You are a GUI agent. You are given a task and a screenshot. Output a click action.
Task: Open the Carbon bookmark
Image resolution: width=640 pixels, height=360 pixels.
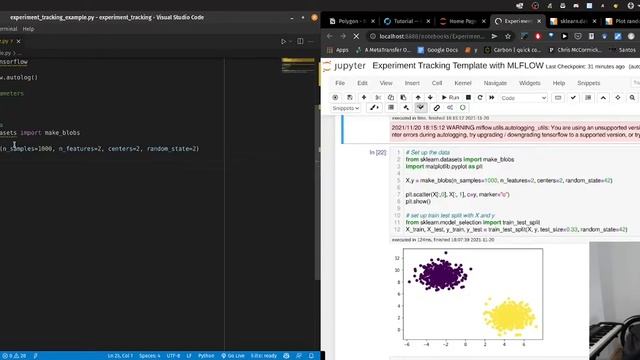513,50
